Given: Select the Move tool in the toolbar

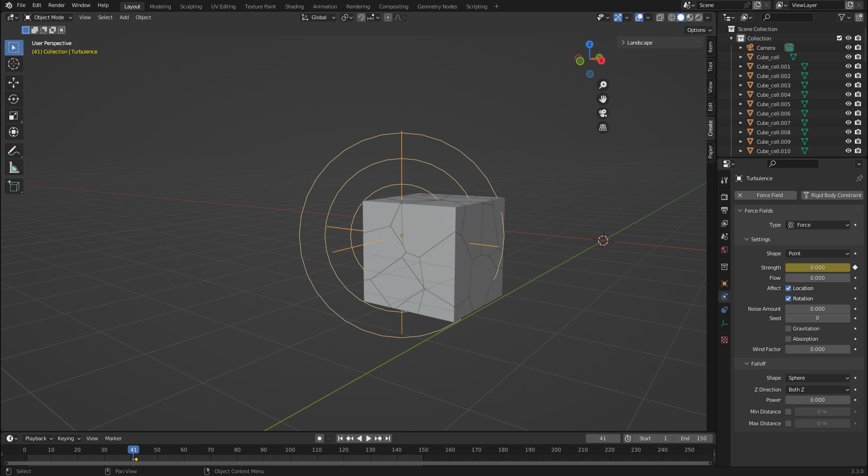Looking at the screenshot, I should click(x=14, y=83).
